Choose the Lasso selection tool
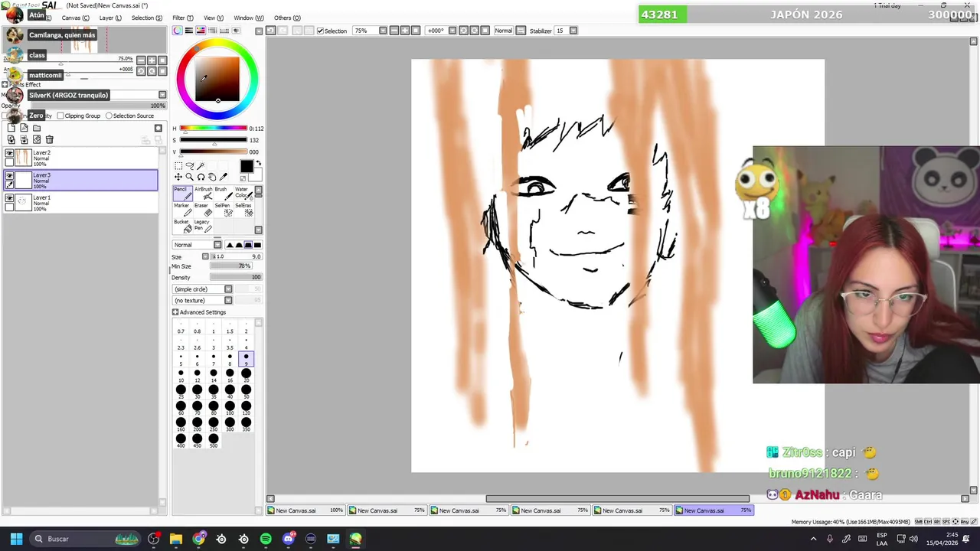Screen dimensions: 980x551 pos(190,166)
